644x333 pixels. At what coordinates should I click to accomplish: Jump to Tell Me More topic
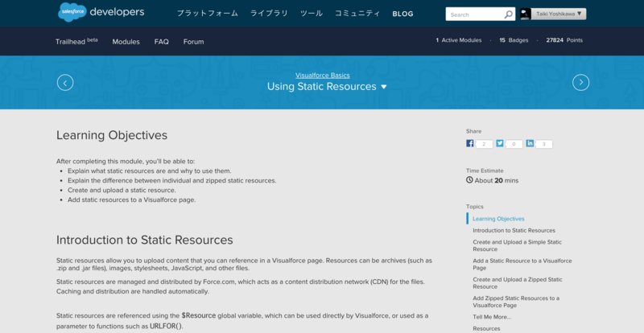(x=492, y=317)
